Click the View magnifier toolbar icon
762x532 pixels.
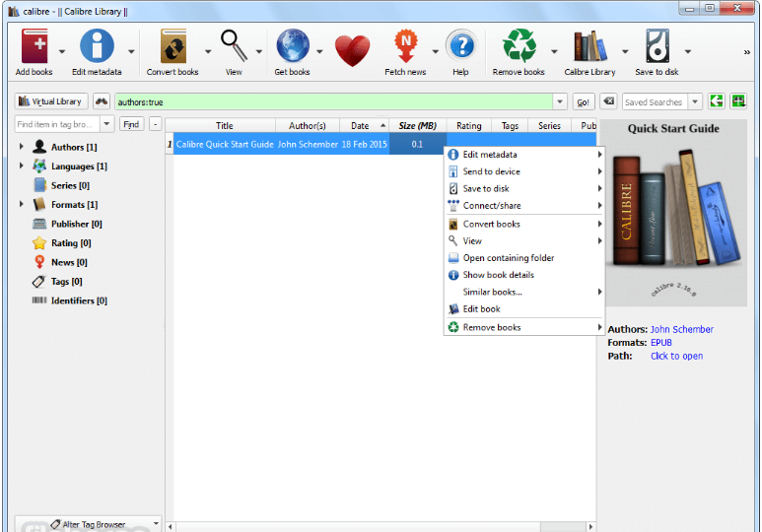[234, 47]
